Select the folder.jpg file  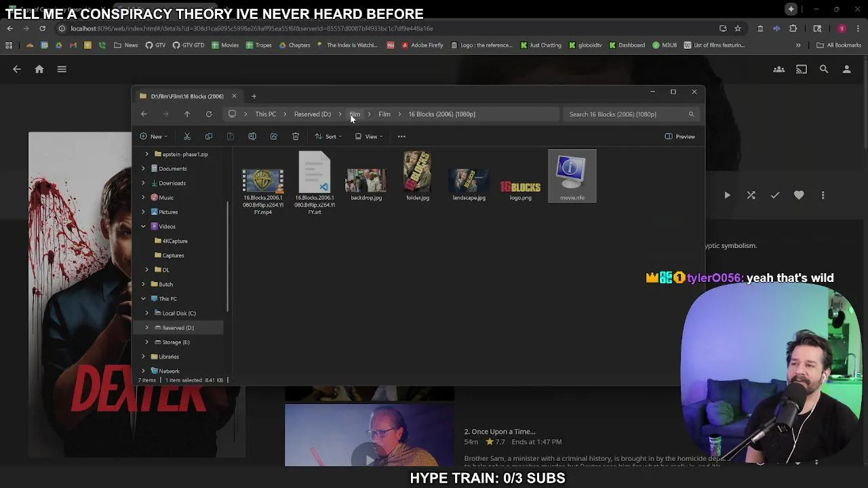pyautogui.click(x=418, y=176)
